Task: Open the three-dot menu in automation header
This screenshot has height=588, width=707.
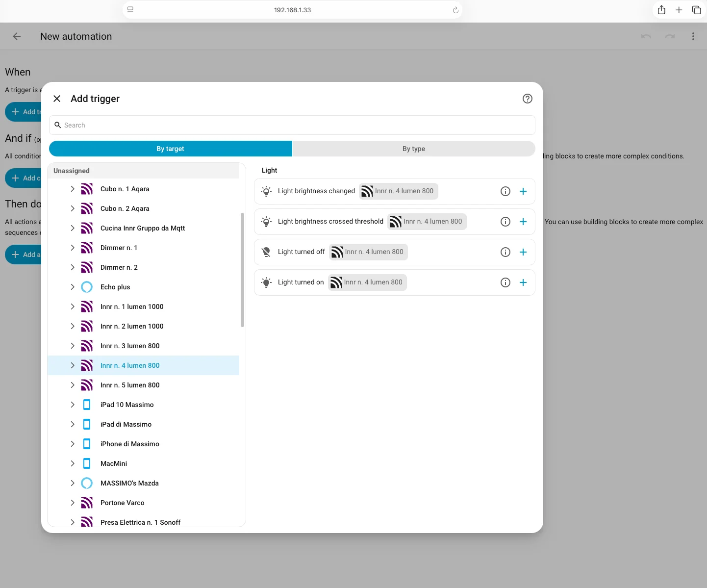Action: [x=693, y=36]
